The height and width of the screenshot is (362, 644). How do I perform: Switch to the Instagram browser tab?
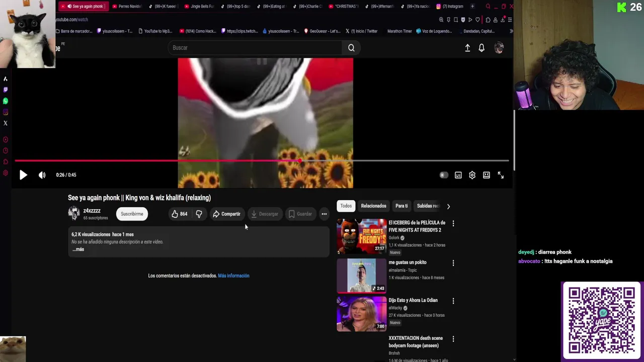coord(450,7)
